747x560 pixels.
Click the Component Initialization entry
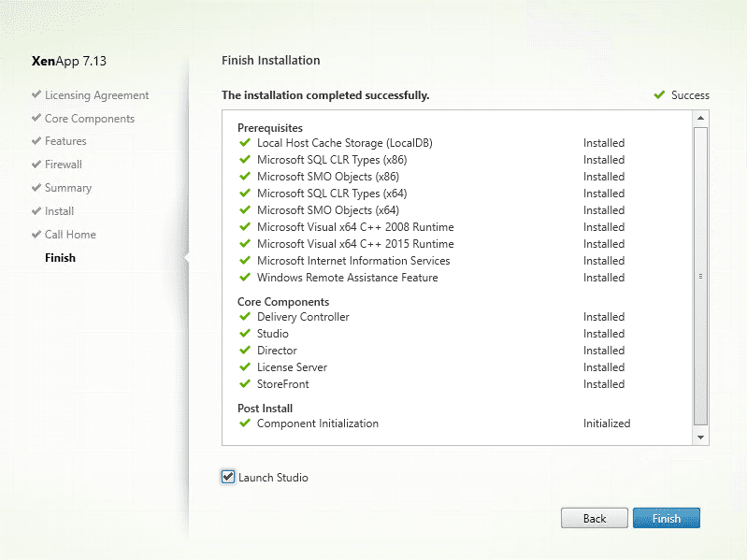tap(318, 424)
